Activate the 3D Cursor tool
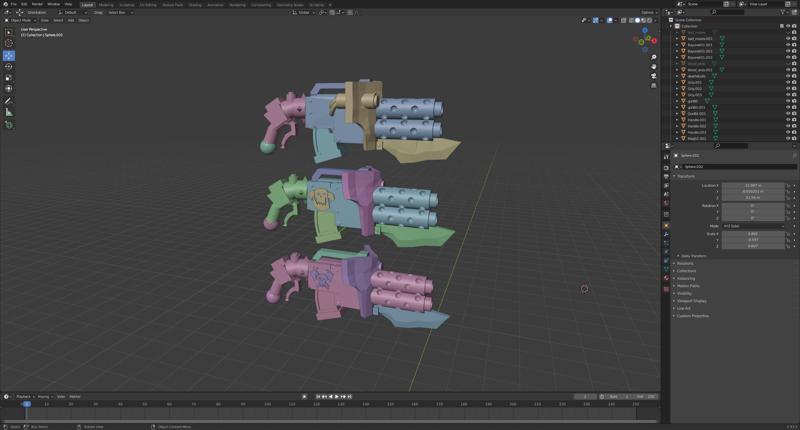Image resolution: width=800 pixels, height=430 pixels. pyautogui.click(x=9, y=43)
